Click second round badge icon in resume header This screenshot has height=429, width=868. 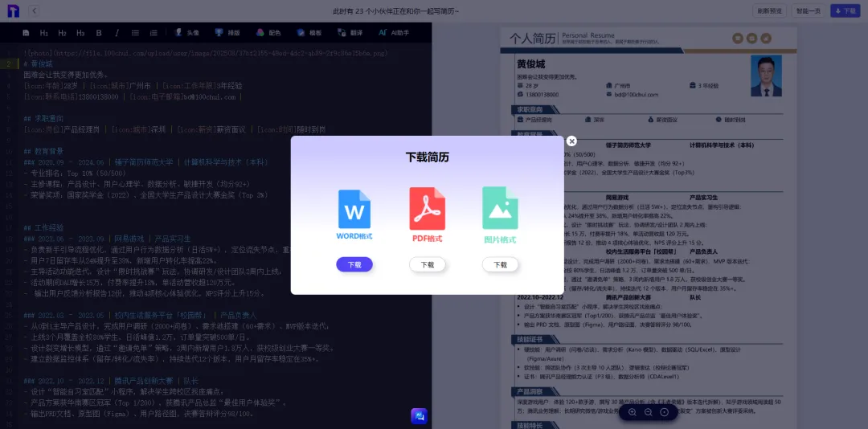[751, 39]
